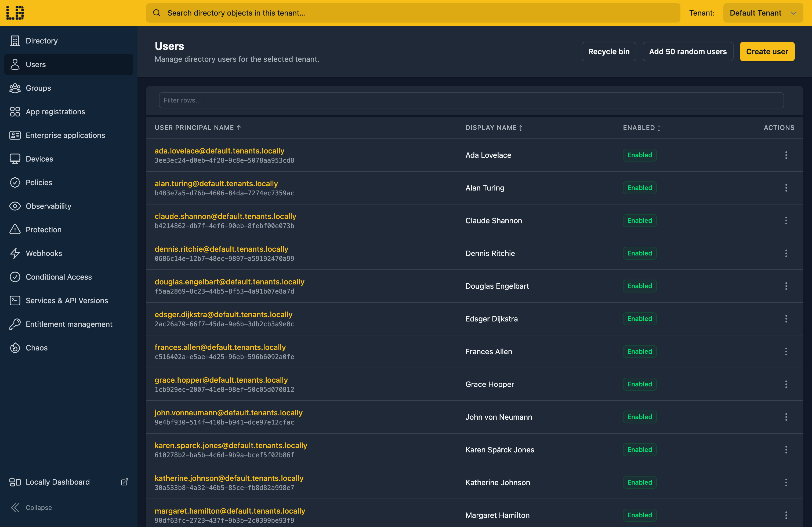812x527 pixels.
Task: Sort by Enabled column
Action: 642,127
